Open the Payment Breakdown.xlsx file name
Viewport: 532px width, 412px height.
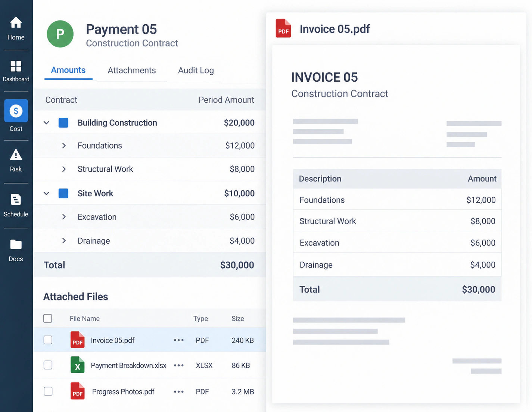tap(128, 365)
